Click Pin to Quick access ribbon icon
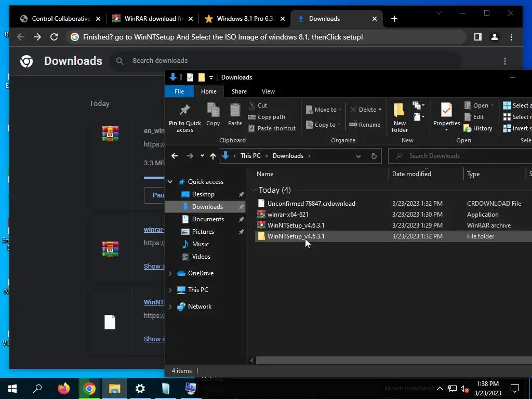 click(x=184, y=118)
